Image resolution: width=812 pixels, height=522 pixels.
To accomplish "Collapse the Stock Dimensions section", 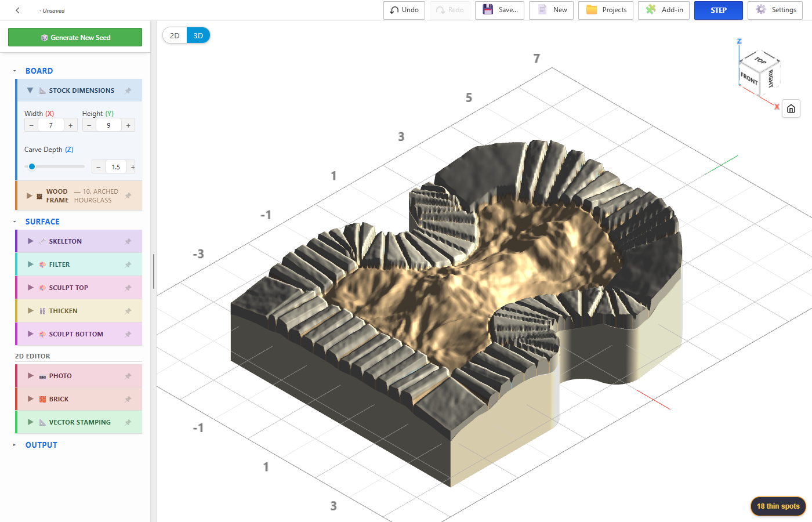I will [30, 90].
